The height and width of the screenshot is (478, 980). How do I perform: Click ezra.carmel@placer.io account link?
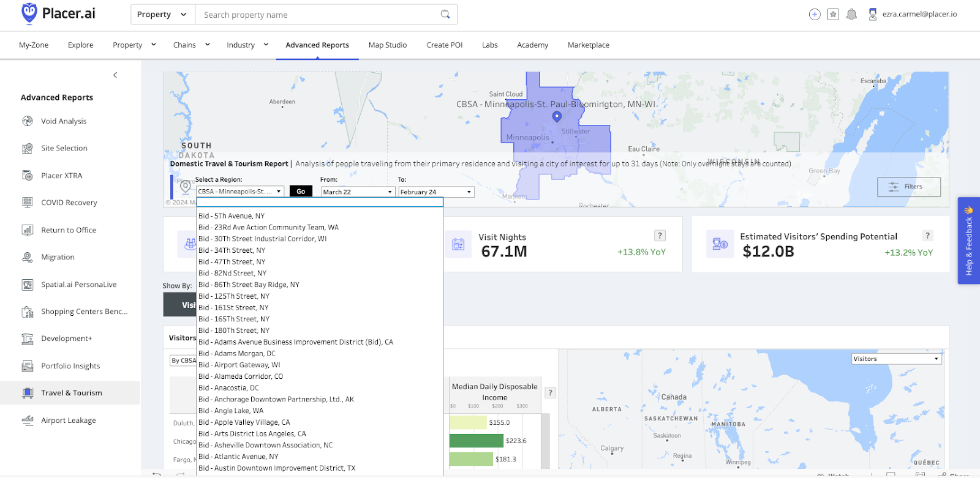pos(919,14)
